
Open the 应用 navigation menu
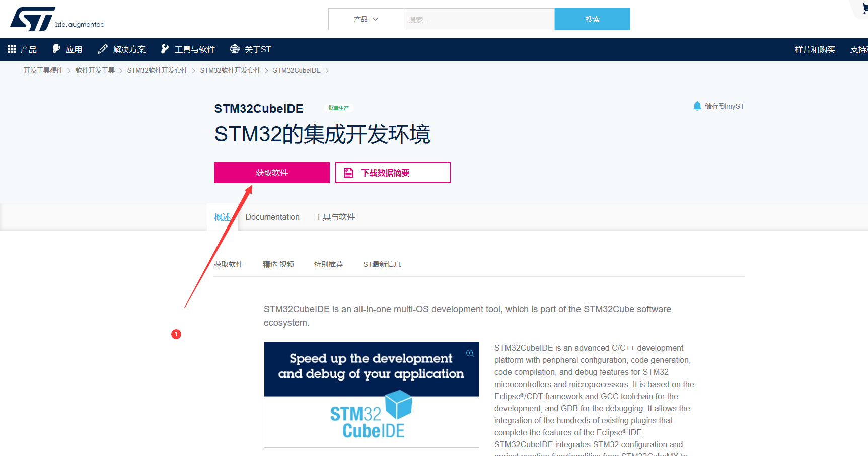coord(67,49)
